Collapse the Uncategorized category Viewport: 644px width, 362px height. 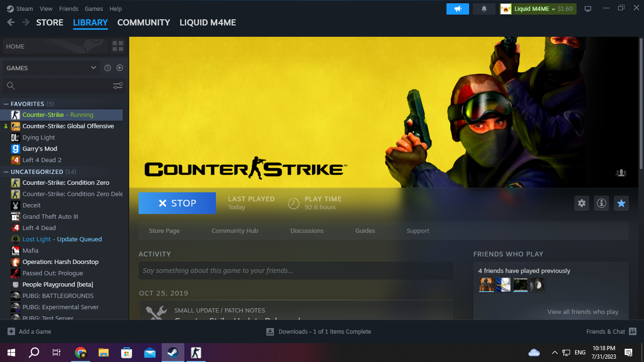click(6, 172)
